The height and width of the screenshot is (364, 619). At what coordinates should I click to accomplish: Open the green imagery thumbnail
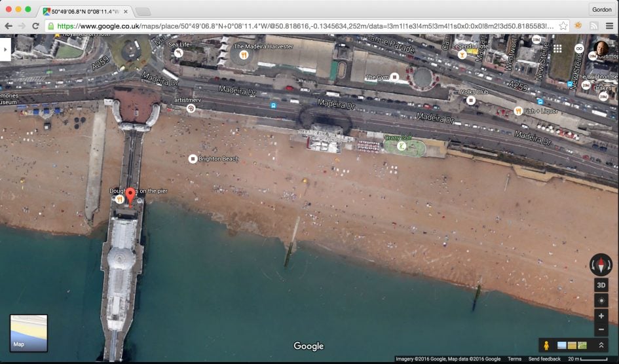pyautogui.click(x=582, y=346)
